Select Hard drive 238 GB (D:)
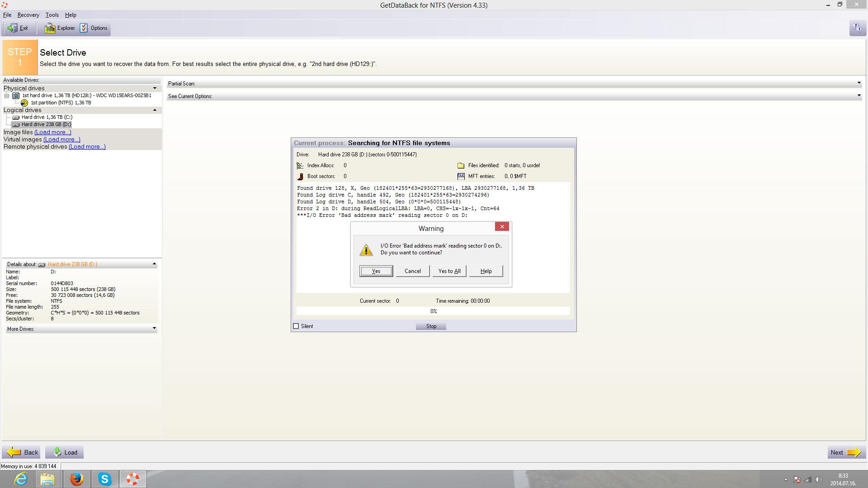The width and height of the screenshot is (868, 488). (x=46, y=124)
